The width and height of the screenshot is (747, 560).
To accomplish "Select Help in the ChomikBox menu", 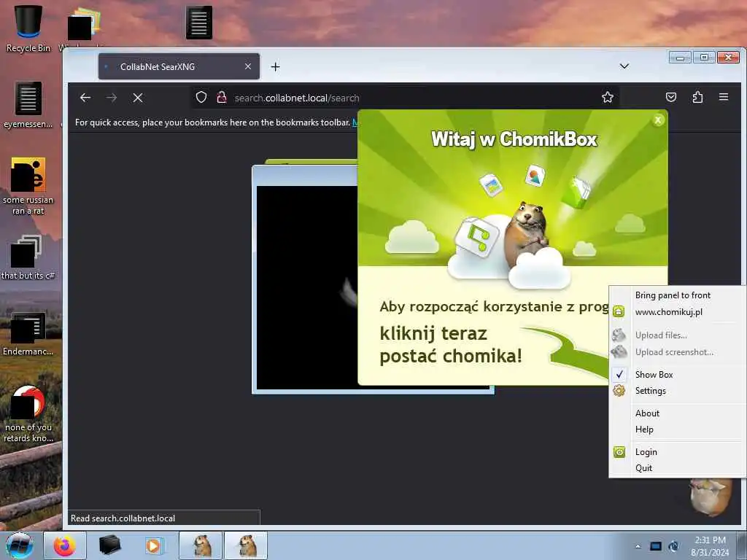I will 677,429.
